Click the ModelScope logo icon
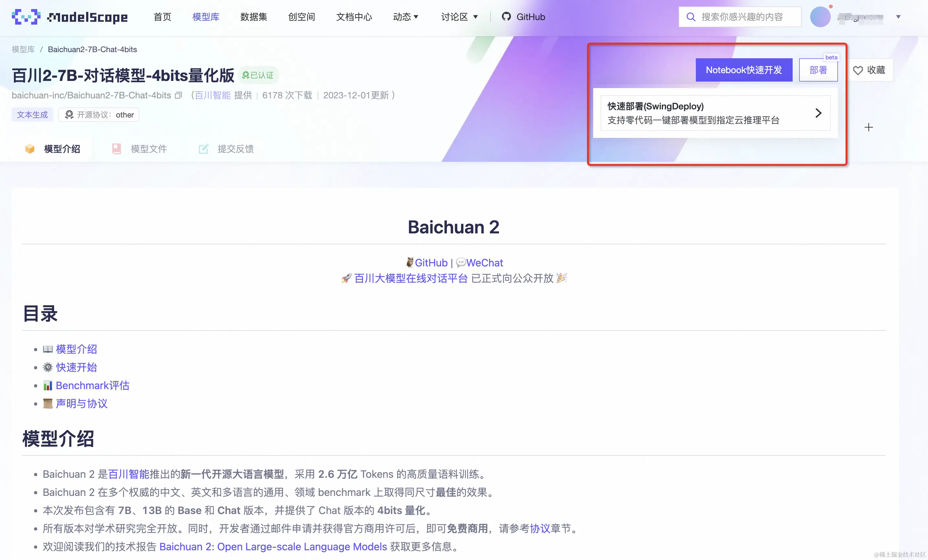This screenshot has width=928, height=560. coord(26,17)
